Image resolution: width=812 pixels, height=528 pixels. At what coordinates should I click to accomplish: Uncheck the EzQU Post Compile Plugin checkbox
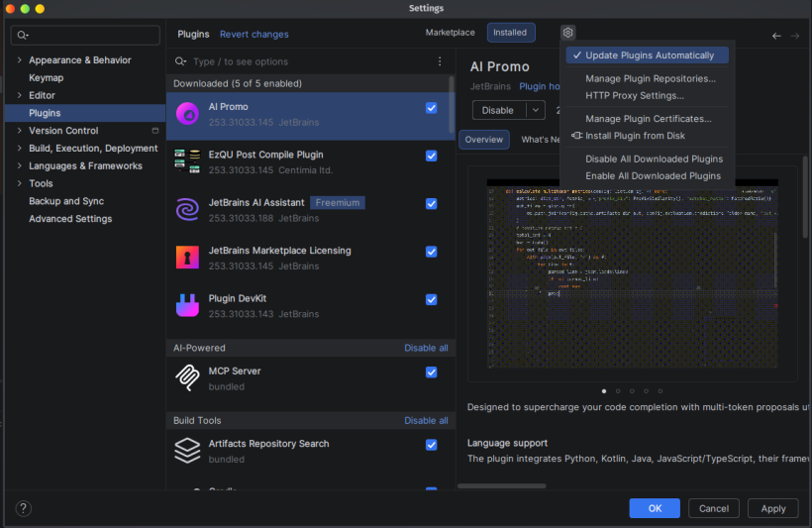point(431,156)
